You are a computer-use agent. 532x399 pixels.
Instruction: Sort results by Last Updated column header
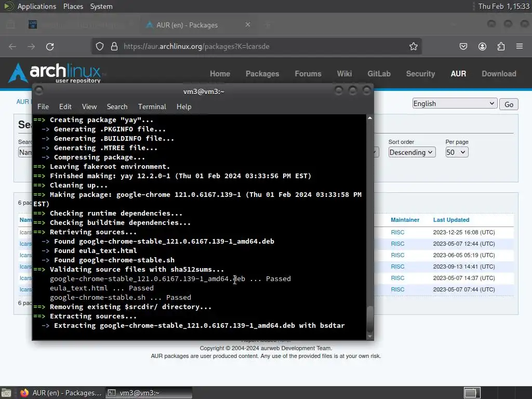451,220
